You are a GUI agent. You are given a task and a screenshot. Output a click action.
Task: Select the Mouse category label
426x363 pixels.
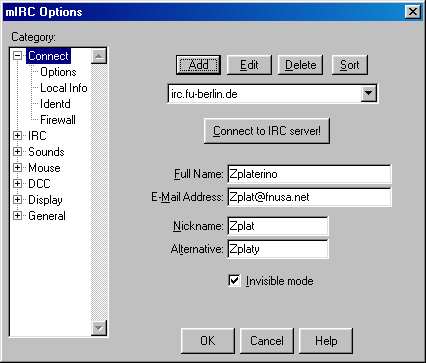coord(44,168)
